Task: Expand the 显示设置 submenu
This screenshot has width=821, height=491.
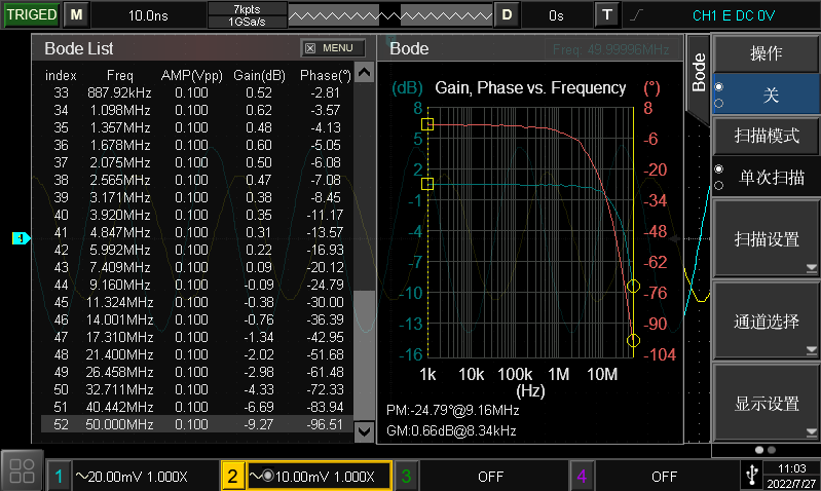Action: click(766, 403)
